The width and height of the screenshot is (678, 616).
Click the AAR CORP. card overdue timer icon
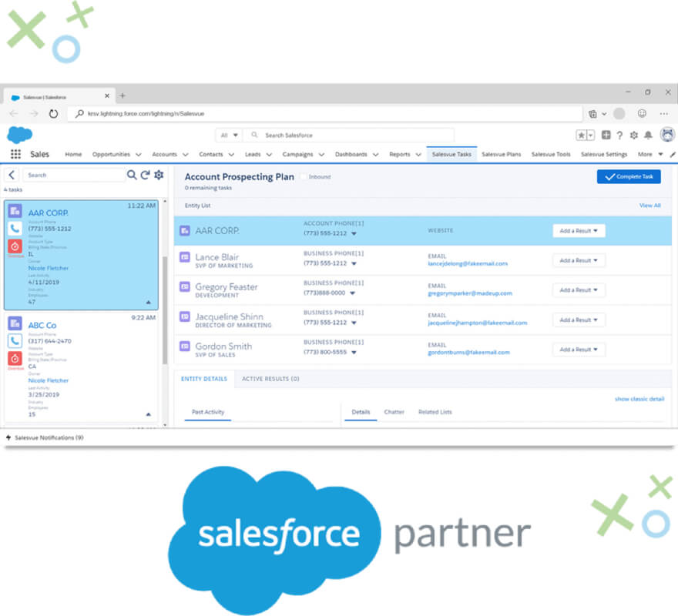coord(15,246)
